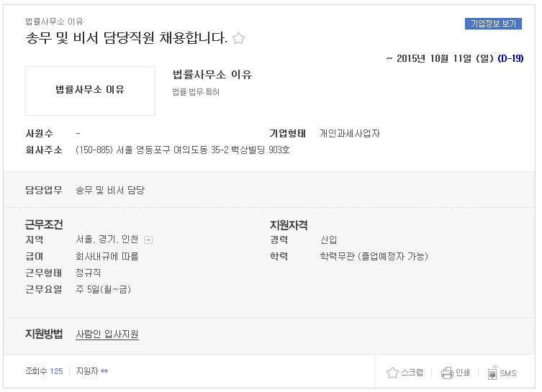Click the 지원자 count stars
This screenshot has height=392, width=542.
(104, 371)
